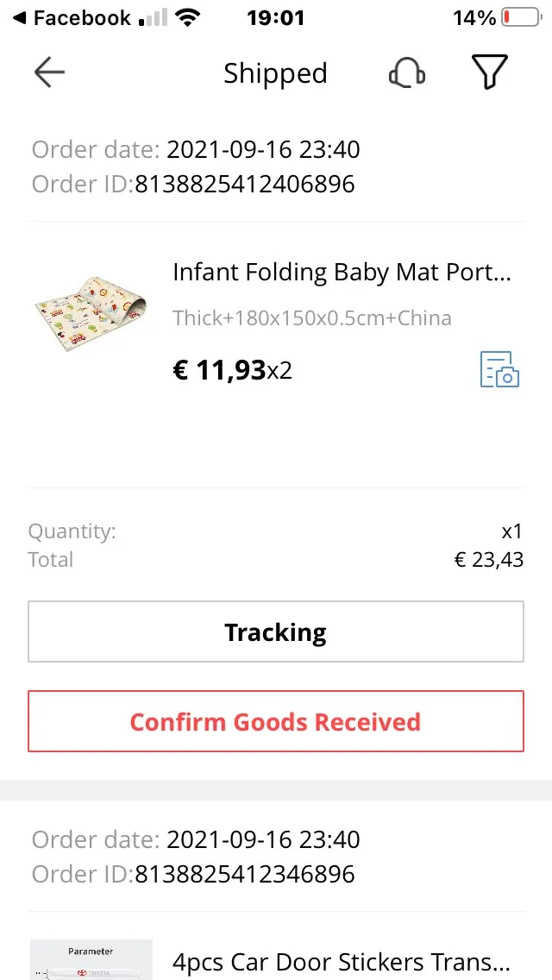Viewport: 552px width, 980px height.
Task: Tap the Wi-Fi status icon
Action: (187, 18)
